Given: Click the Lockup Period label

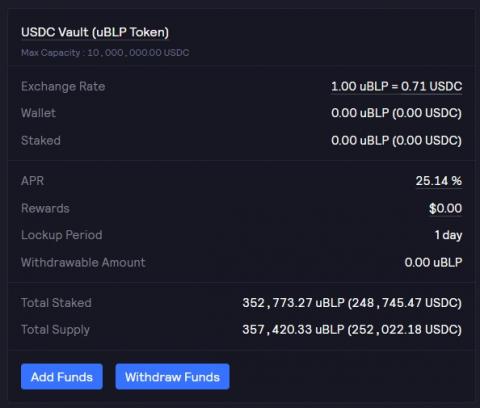Looking at the screenshot, I should point(61,235).
